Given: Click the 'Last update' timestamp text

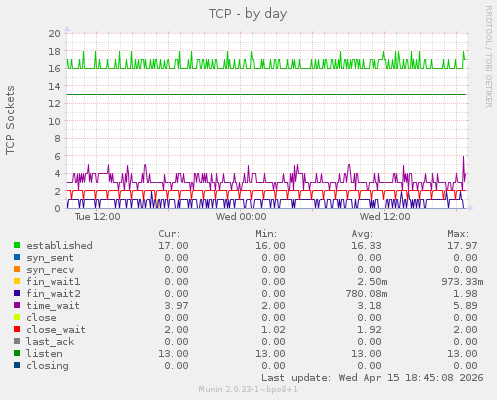Looking at the screenshot, I should (x=372, y=378).
